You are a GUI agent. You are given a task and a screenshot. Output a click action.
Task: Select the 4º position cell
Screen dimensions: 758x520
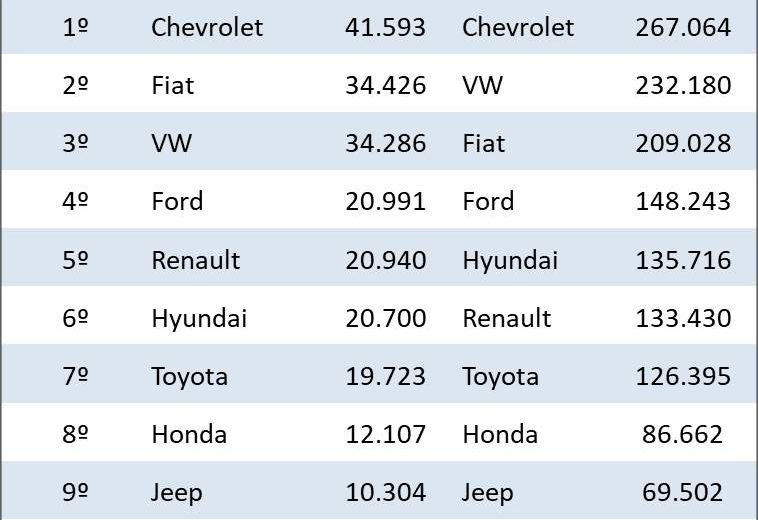75,201
